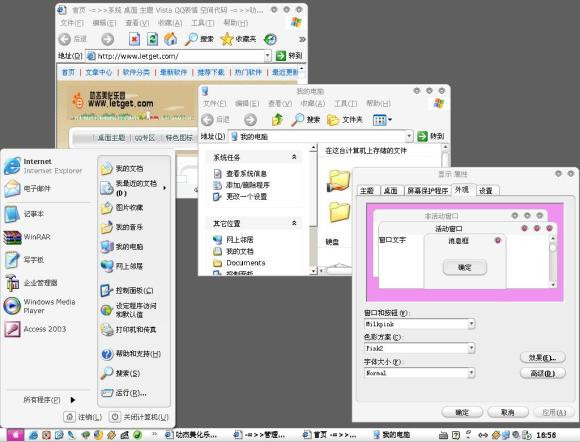The height and width of the screenshot is (442, 580).
Task: Click Search in the Start menu
Action: (121, 373)
